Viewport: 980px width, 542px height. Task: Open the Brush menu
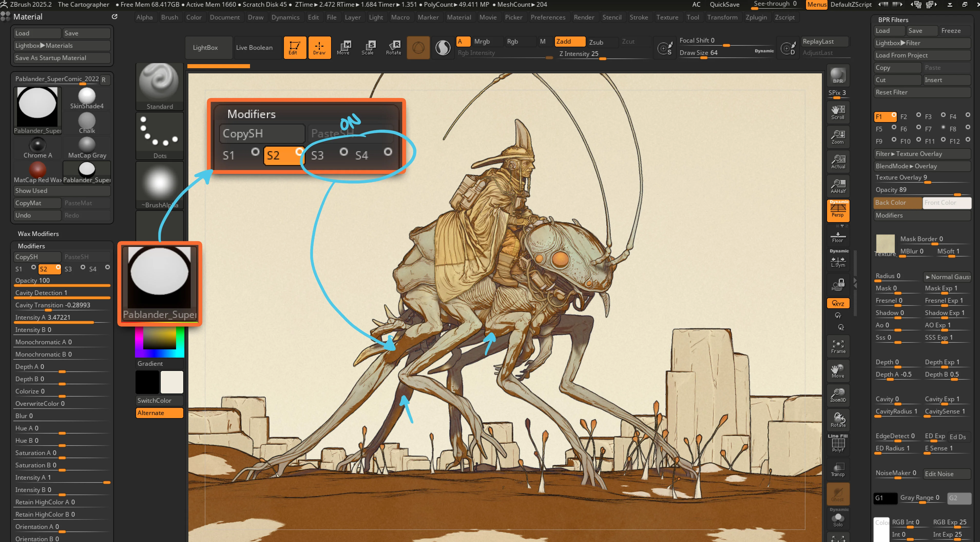[169, 17]
